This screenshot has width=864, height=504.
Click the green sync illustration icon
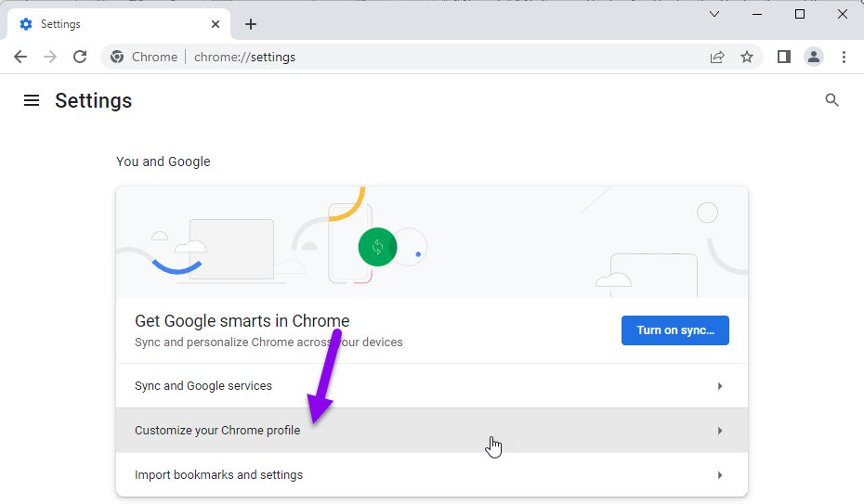[x=377, y=247]
